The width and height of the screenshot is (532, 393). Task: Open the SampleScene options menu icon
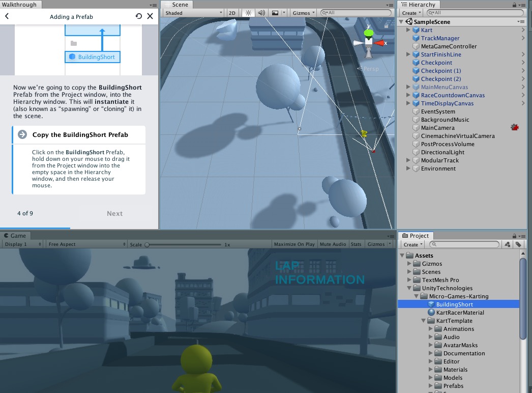click(x=521, y=22)
